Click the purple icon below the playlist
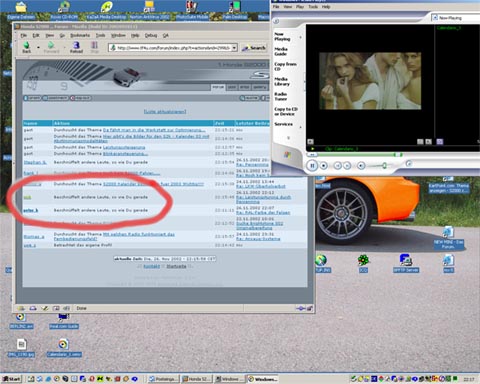Viewport: 480px width, 384px height. 440,142
